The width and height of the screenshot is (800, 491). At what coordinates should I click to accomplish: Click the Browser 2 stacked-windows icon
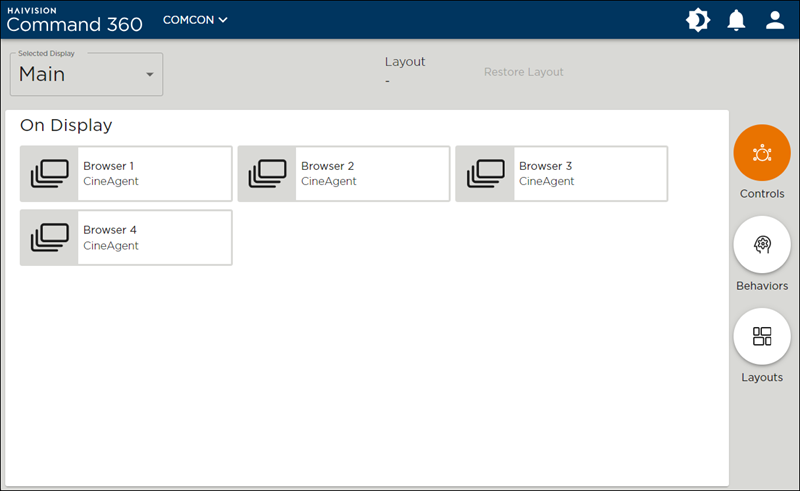pos(267,174)
